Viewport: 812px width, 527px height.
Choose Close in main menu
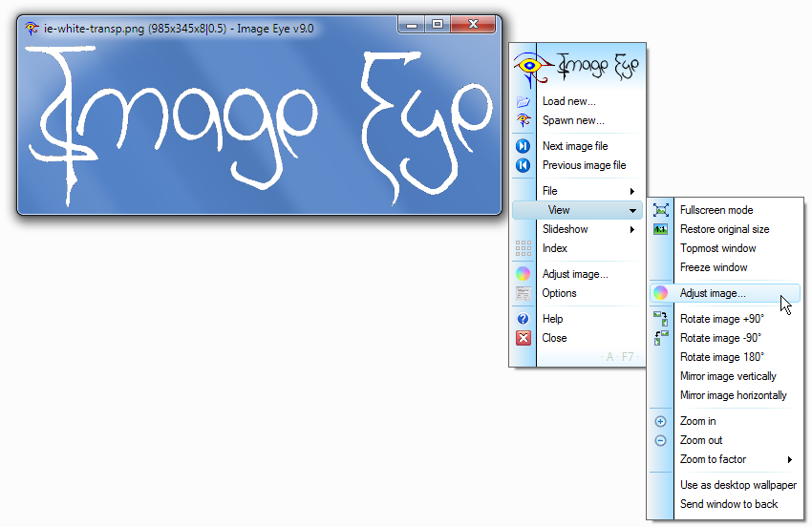[554, 338]
